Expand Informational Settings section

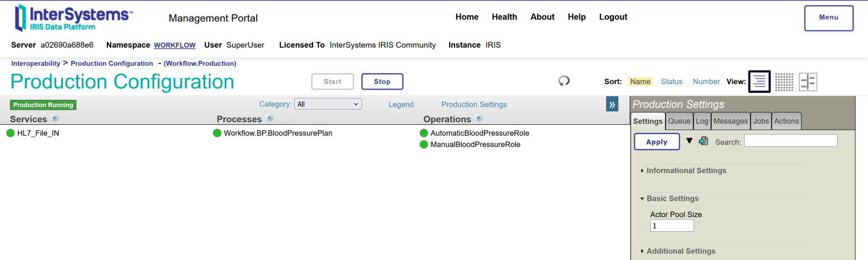click(686, 170)
